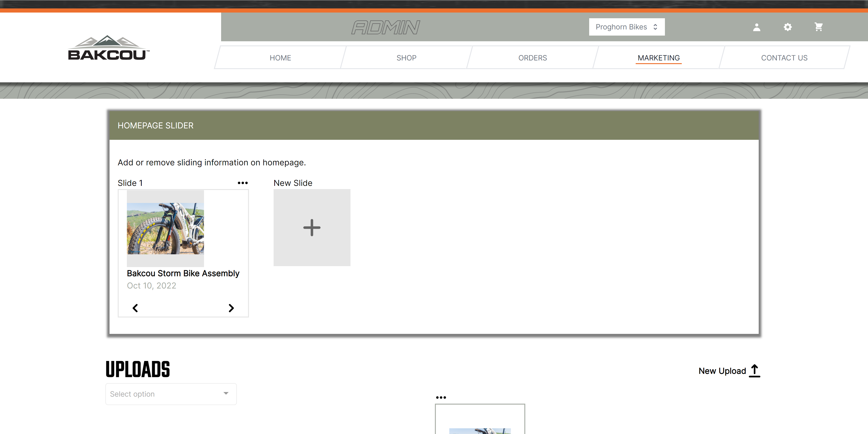Open the shopping cart icon
The image size is (868, 434).
click(818, 27)
